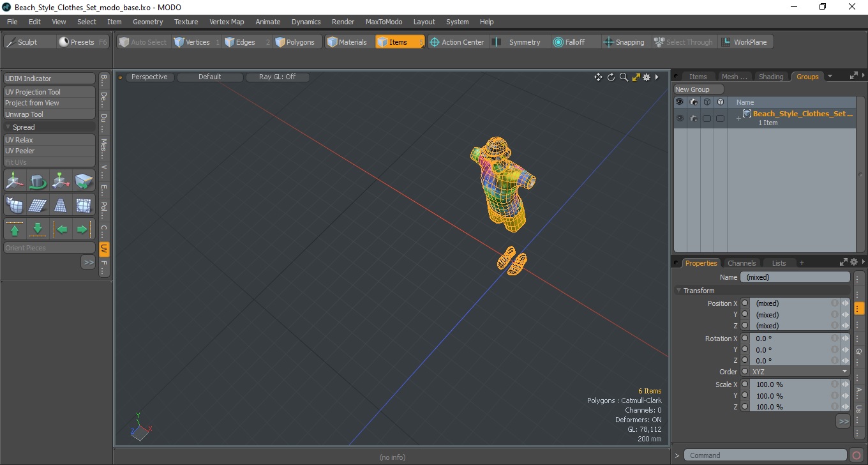Screen dimensions: 868x465
Task: Click the UDIM Indicator button
Action: pyautogui.click(x=50, y=79)
